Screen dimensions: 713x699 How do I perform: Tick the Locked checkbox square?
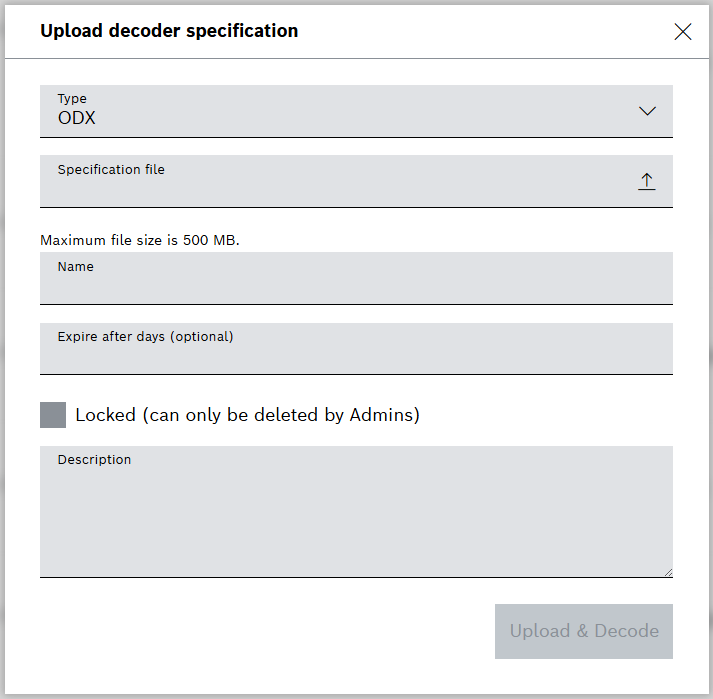(53, 415)
